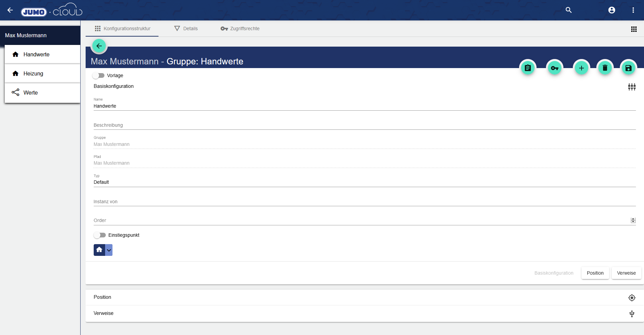Open the apps grid icon below header
This screenshot has width=644, height=335.
(634, 29)
